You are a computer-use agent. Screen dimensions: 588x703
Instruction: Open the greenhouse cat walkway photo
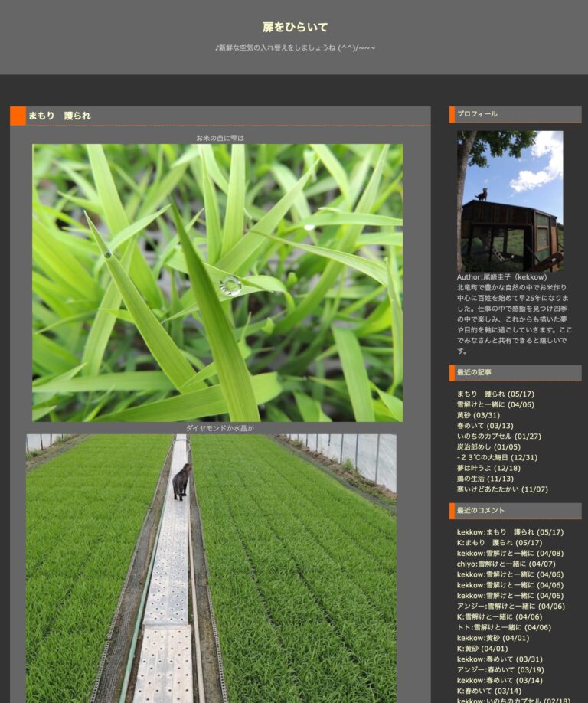pyautogui.click(x=211, y=568)
